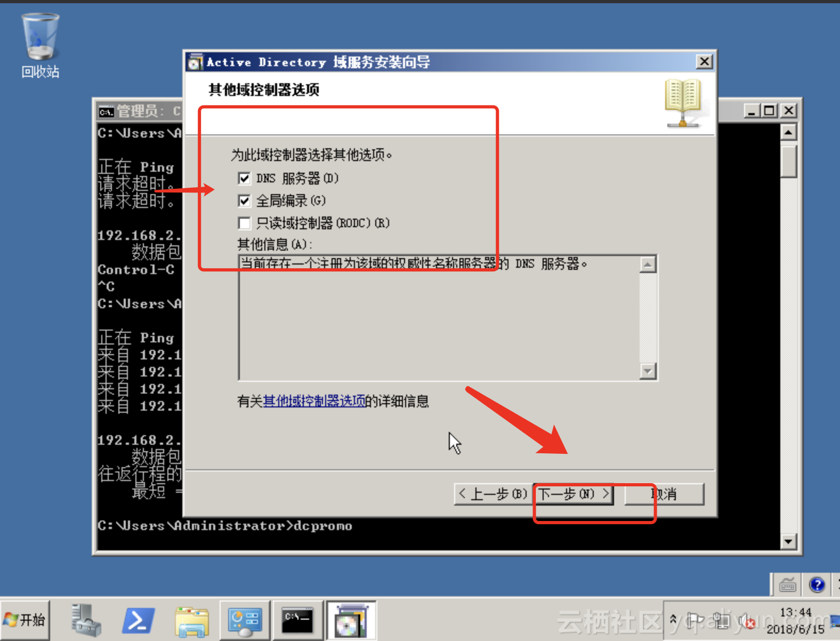Toggle the DNS 服务器 checkbox
840x641 pixels.
point(244,179)
